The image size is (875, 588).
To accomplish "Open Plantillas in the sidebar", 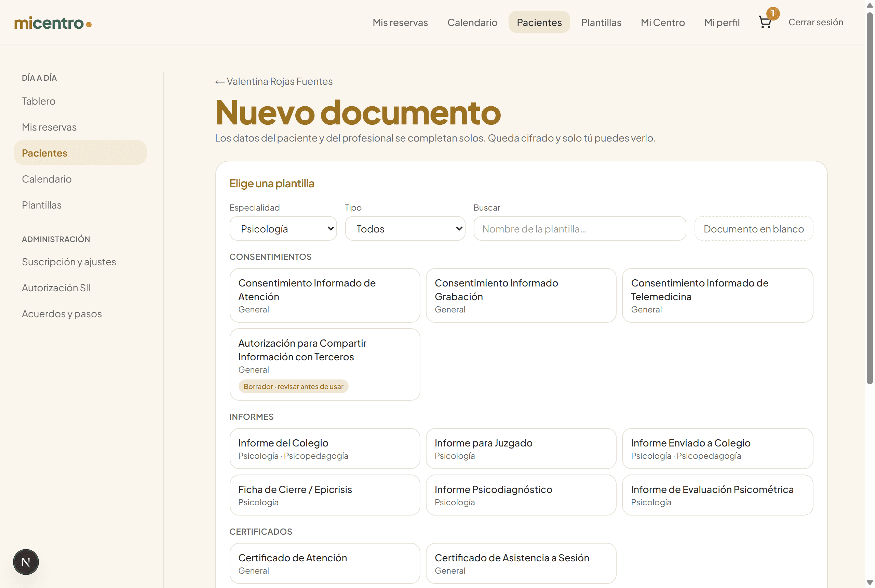I will point(80,205).
